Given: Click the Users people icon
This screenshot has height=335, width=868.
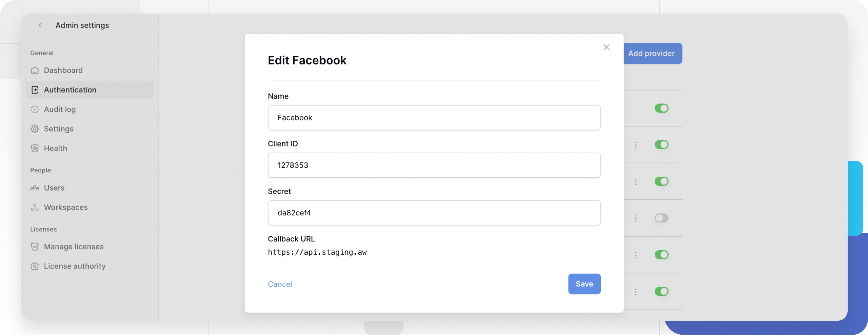Looking at the screenshot, I should [35, 188].
